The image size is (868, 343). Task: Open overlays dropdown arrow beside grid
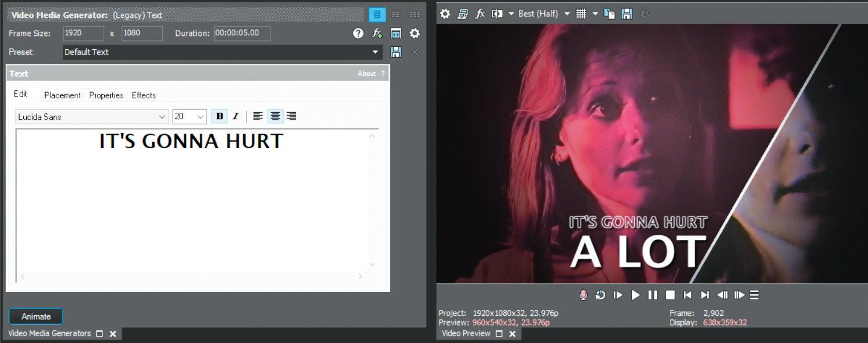595,14
